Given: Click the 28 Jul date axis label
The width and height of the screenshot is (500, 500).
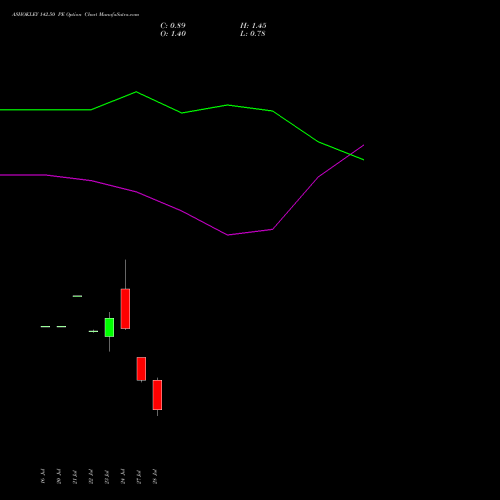Looking at the screenshot, I should tap(155, 476).
